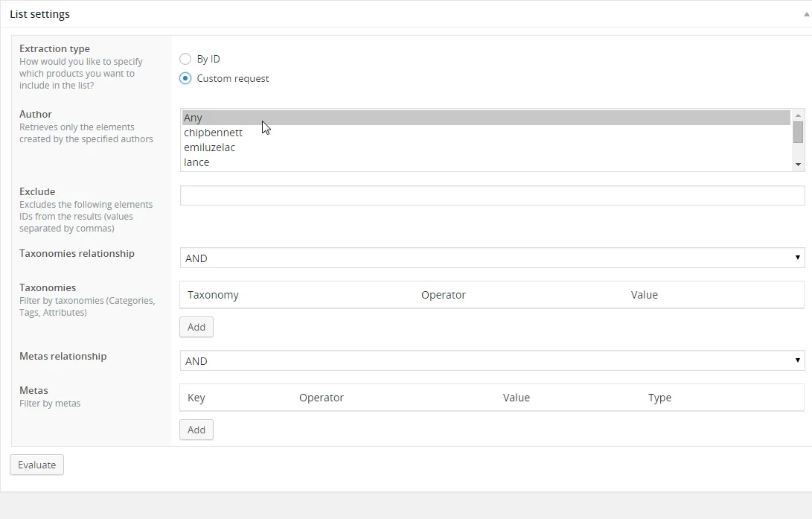Click the Author list scroll up arrow
The width and height of the screenshot is (812, 519).
(x=798, y=115)
